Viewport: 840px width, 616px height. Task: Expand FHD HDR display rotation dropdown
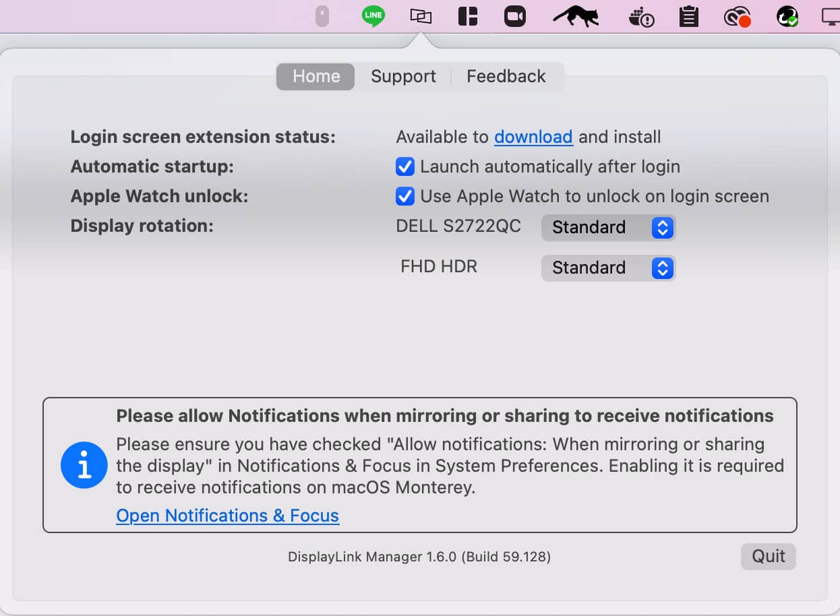tap(608, 268)
